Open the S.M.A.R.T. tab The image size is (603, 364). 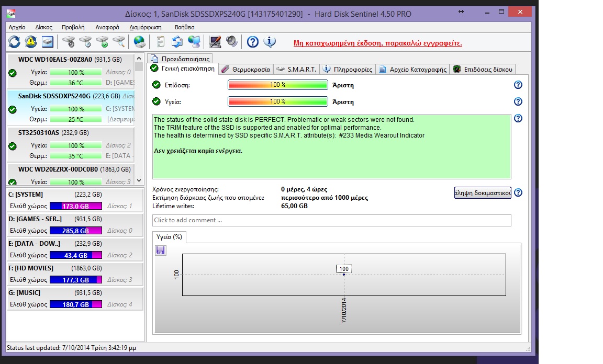pyautogui.click(x=296, y=69)
